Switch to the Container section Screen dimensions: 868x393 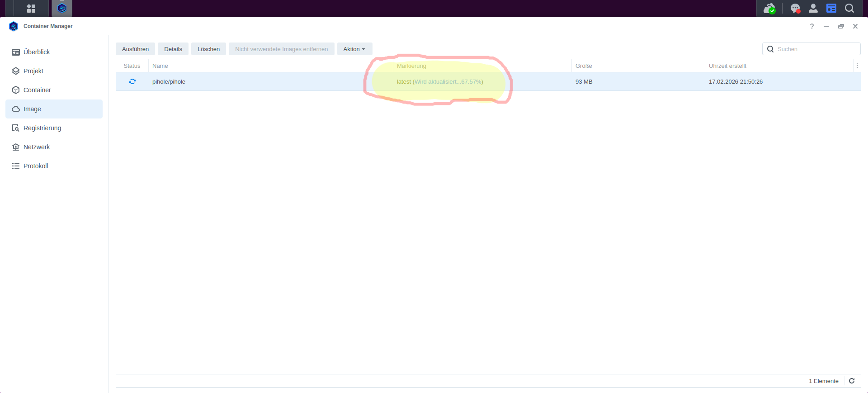37,90
